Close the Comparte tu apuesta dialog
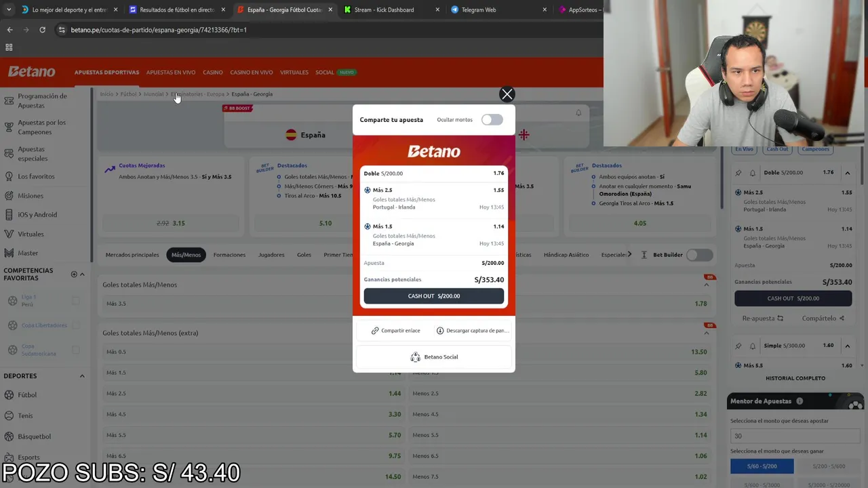The image size is (868, 488). pyautogui.click(x=507, y=94)
